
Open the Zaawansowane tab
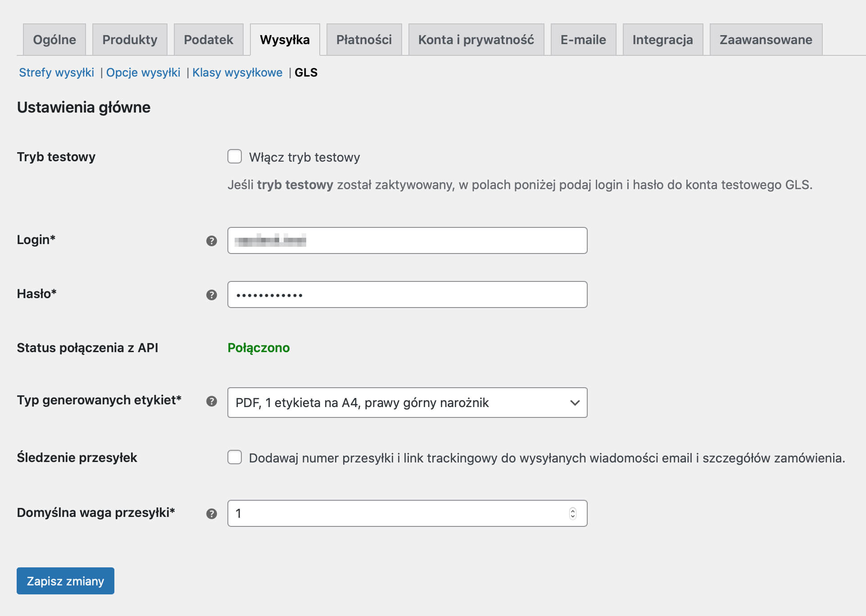[766, 40]
